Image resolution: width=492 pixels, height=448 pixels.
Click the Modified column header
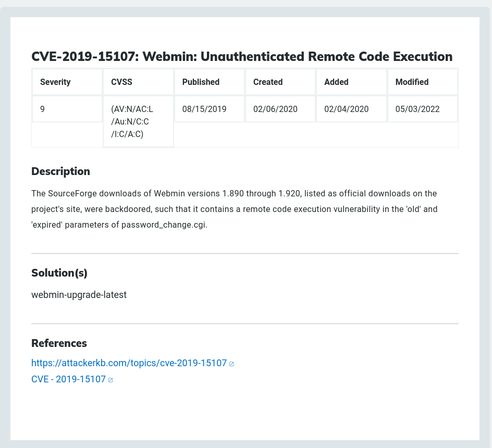[x=412, y=82]
